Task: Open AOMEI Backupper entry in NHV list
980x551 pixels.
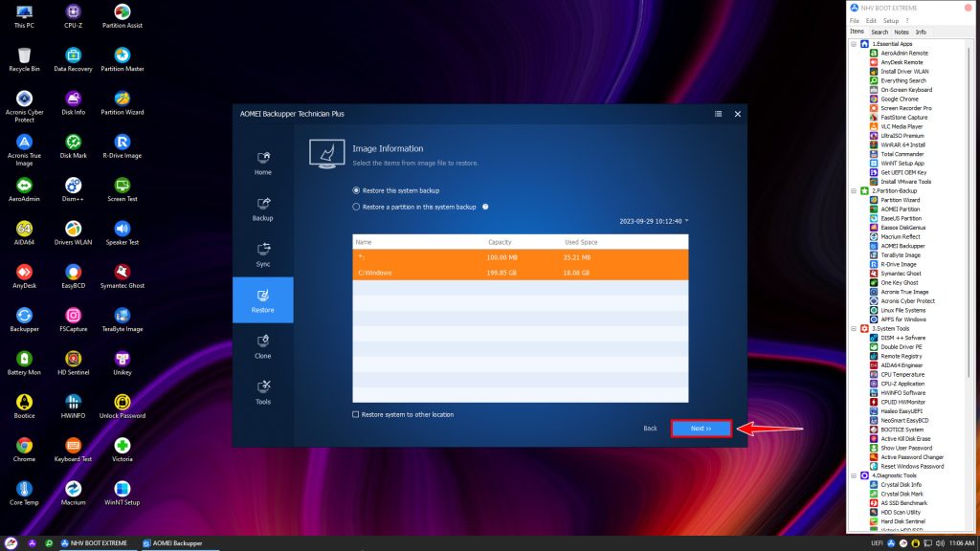Action: (x=902, y=246)
